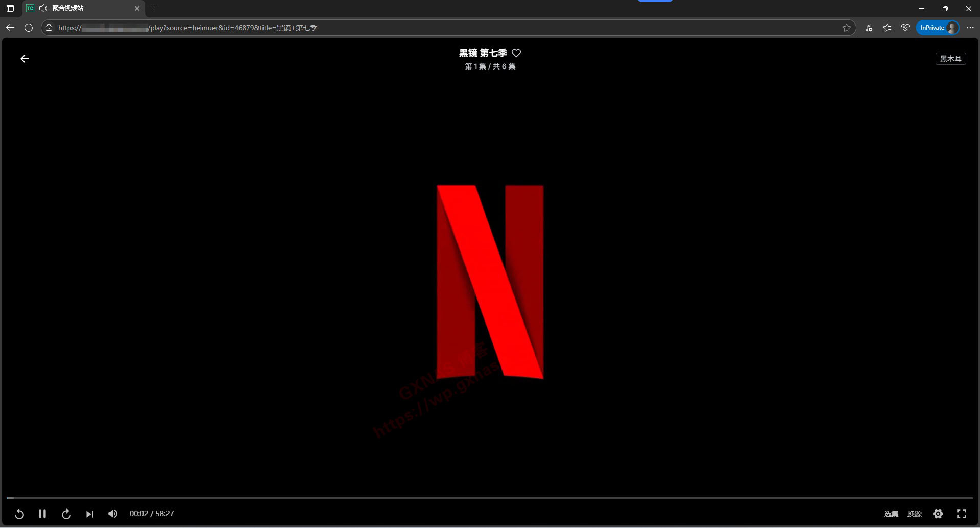Minimize the browser window
The height and width of the screenshot is (528, 980).
click(922, 8)
